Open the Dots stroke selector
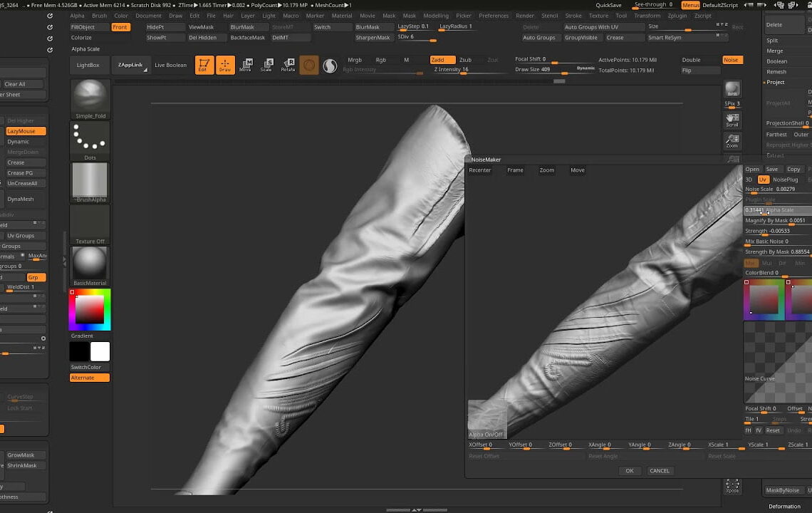812x513 pixels. (89, 138)
